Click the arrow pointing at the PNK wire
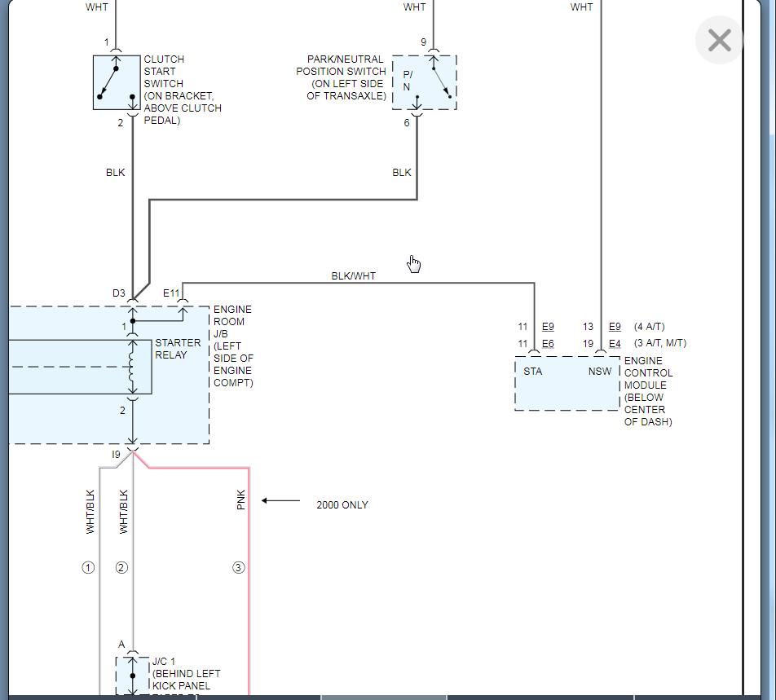This screenshot has height=700, width=776. tap(280, 500)
